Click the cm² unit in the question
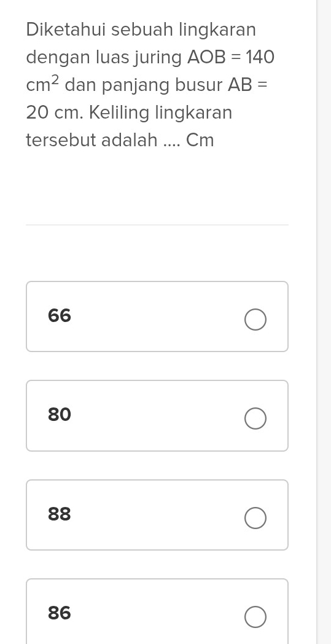The width and height of the screenshot is (331, 644). 43,84
